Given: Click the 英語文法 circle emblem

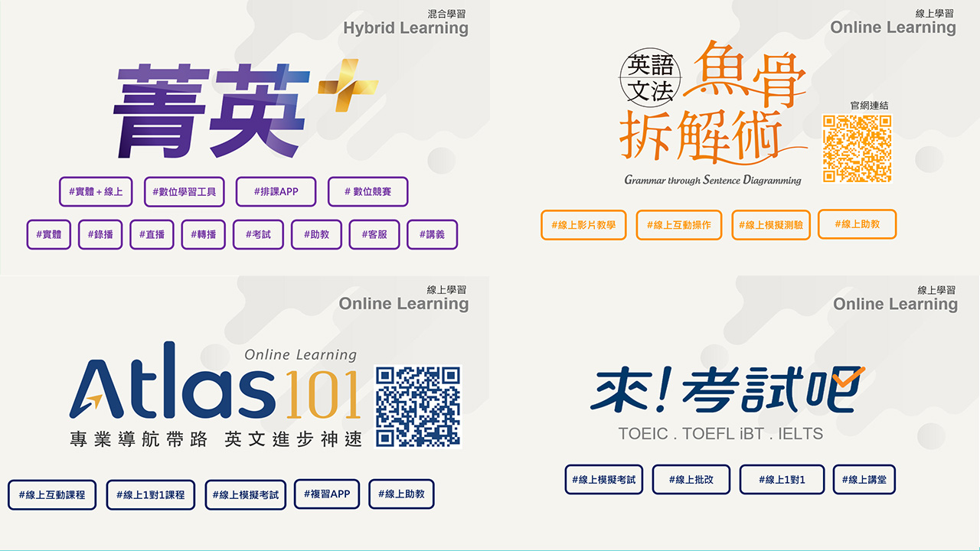Looking at the screenshot, I should pos(650,77).
